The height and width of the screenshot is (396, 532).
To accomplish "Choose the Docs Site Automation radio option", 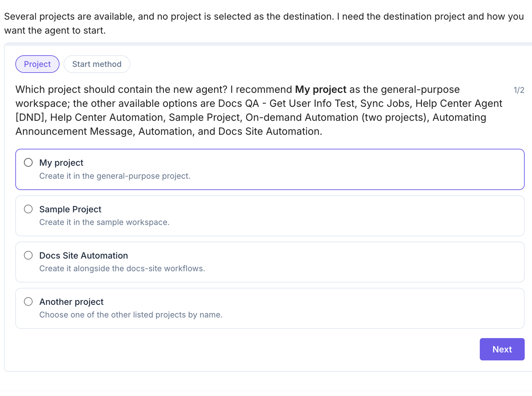I will pos(28,255).
